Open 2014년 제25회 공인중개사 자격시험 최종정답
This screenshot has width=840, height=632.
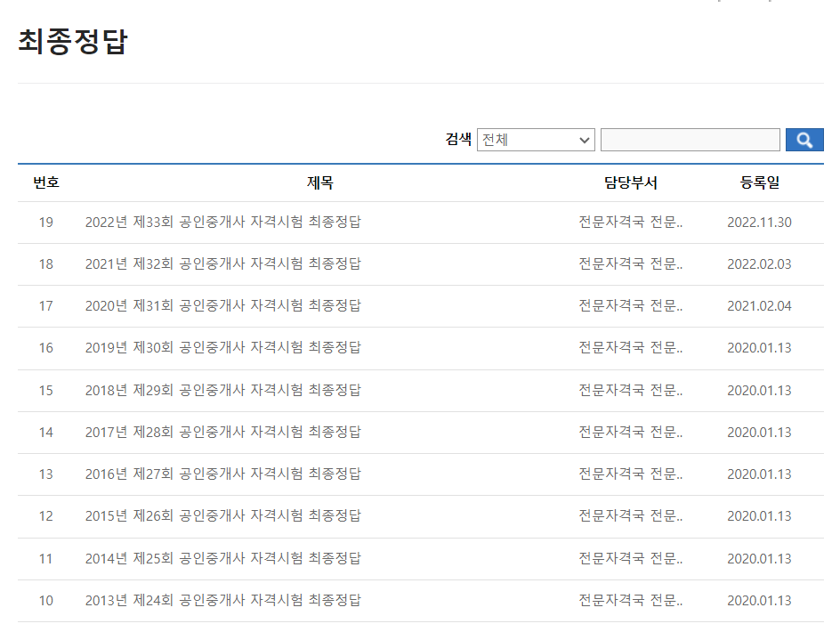(x=222, y=558)
